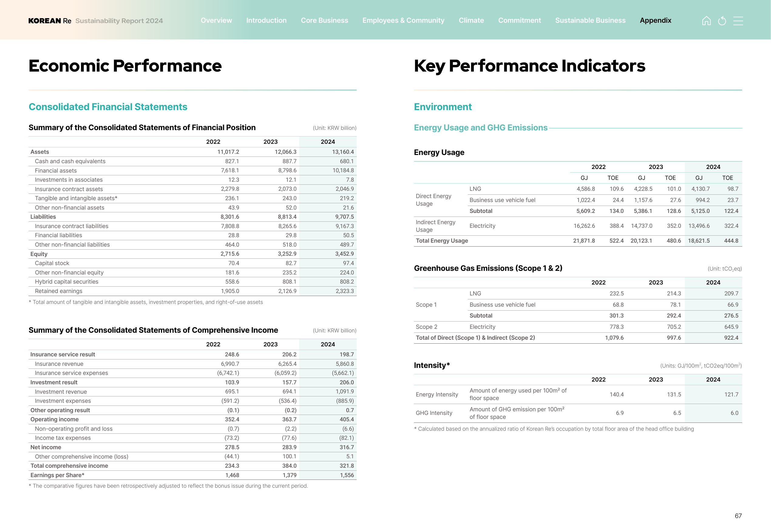Click Insurance revenue row label
This screenshot has height=532, width=771.
pos(59,364)
